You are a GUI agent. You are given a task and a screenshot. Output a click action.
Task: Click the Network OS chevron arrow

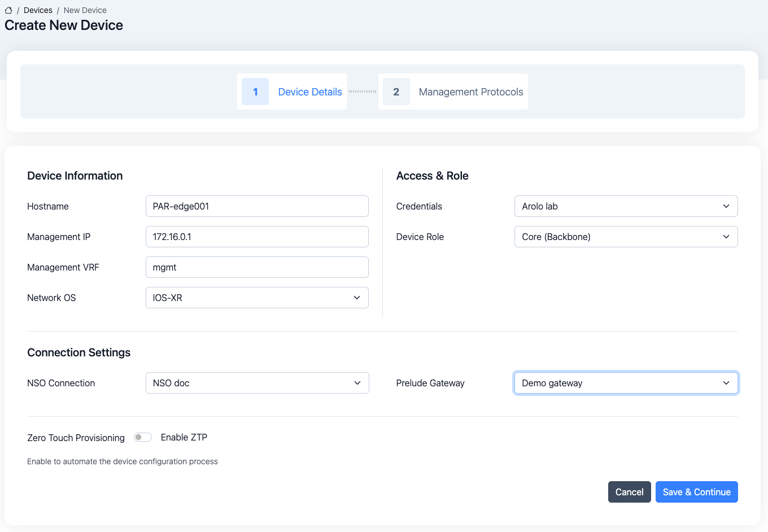click(357, 298)
